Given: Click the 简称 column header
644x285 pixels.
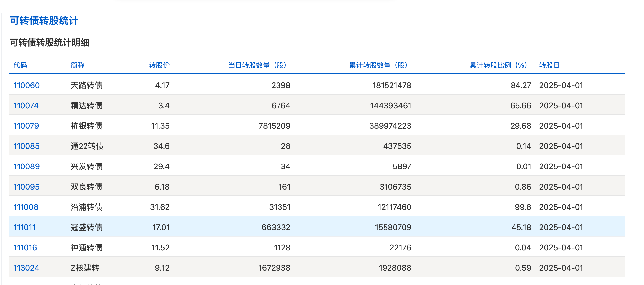Looking at the screenshot, I should [x=78, y=65].
